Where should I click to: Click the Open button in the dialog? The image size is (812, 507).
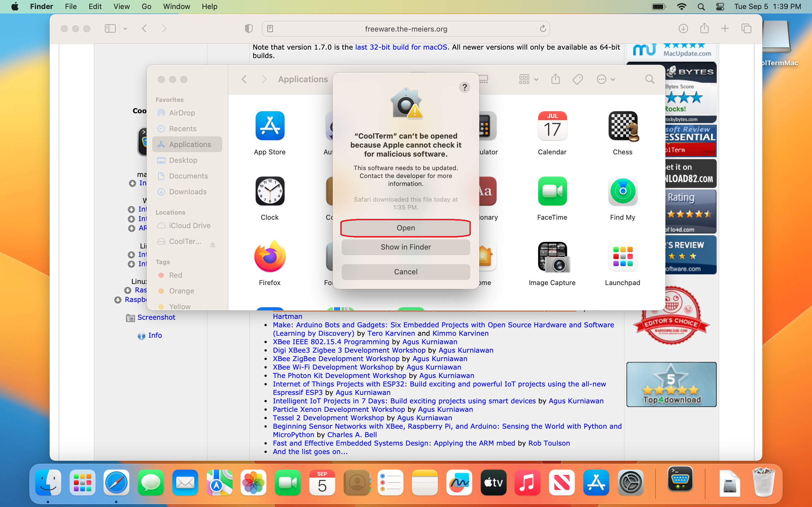coord(405,228)
